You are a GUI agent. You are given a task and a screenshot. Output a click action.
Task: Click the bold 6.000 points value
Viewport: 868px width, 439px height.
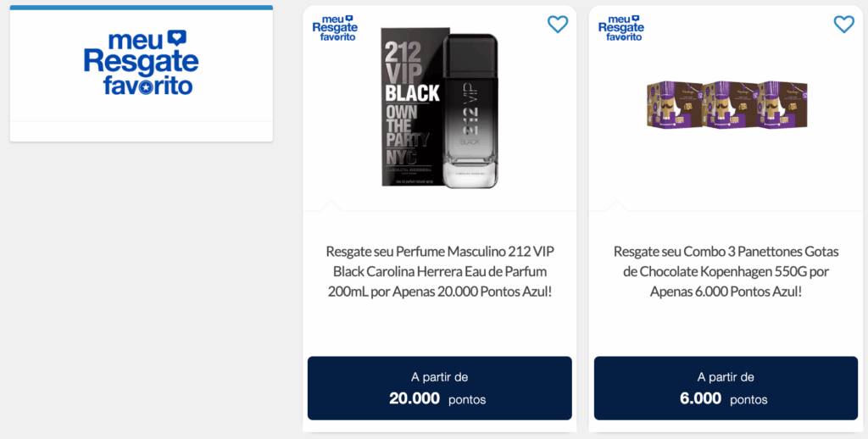(x=700, y=398)
